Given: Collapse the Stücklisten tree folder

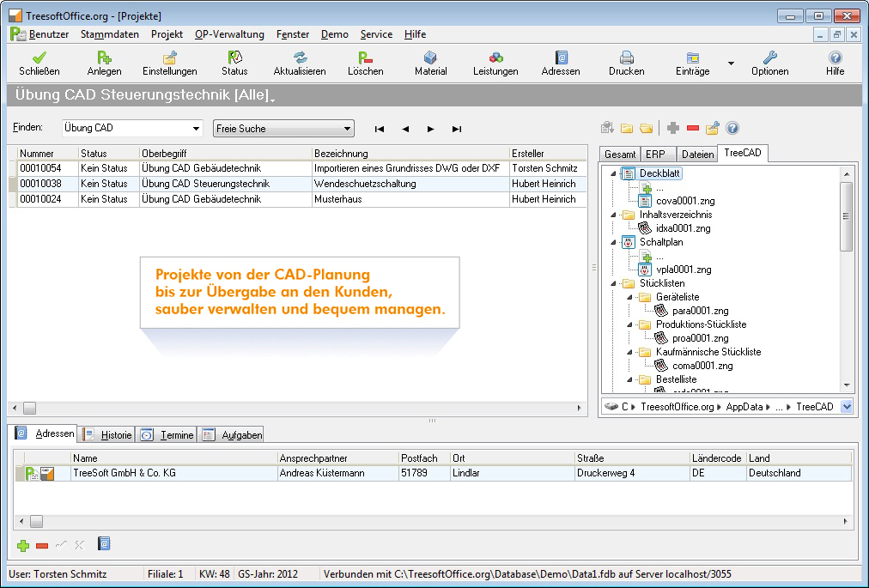Looking at the screenshot, I should [x=614, y=283].
